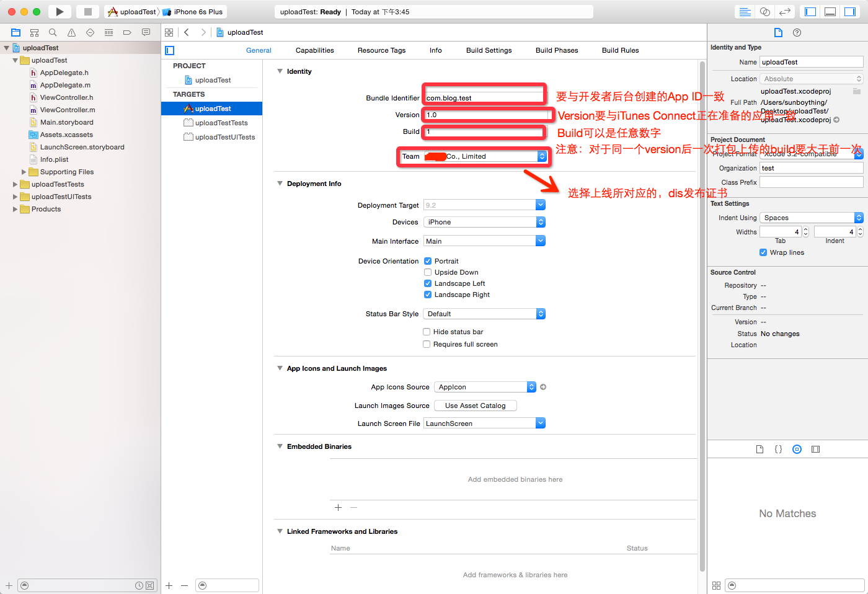Enable Upside Down orientation
Viewport: 868px width, 594px height.
(x=428, y=272)
